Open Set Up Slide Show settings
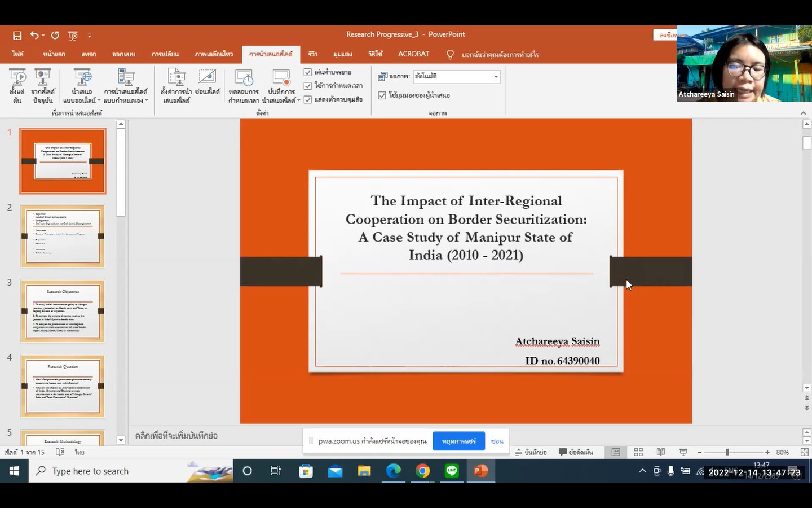This screenshot has height=508, width=812. (176, 78)
